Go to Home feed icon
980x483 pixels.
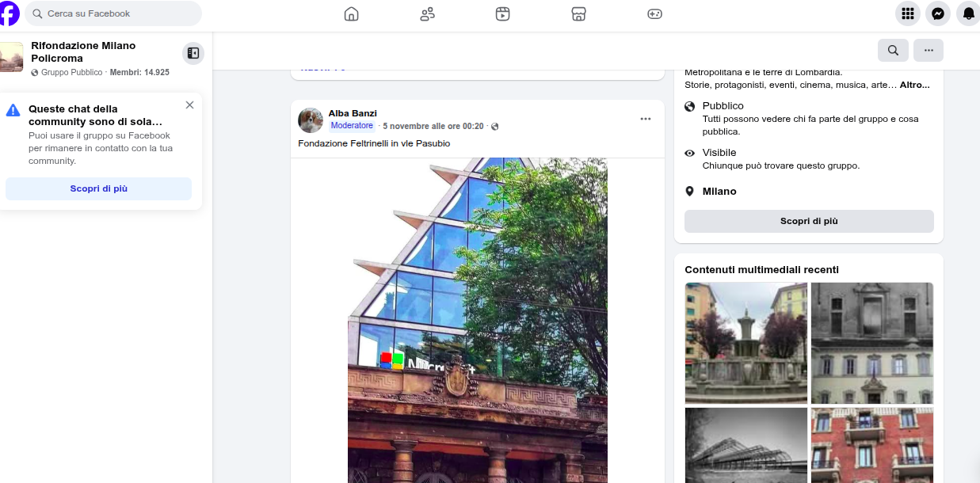[x=351, y=13]
